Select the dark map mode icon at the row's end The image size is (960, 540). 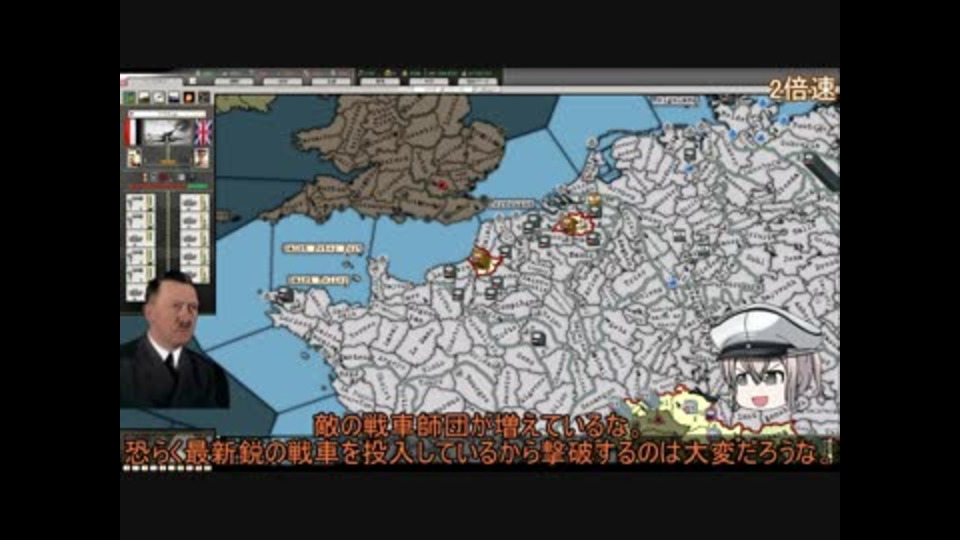[x=204, y=98]
